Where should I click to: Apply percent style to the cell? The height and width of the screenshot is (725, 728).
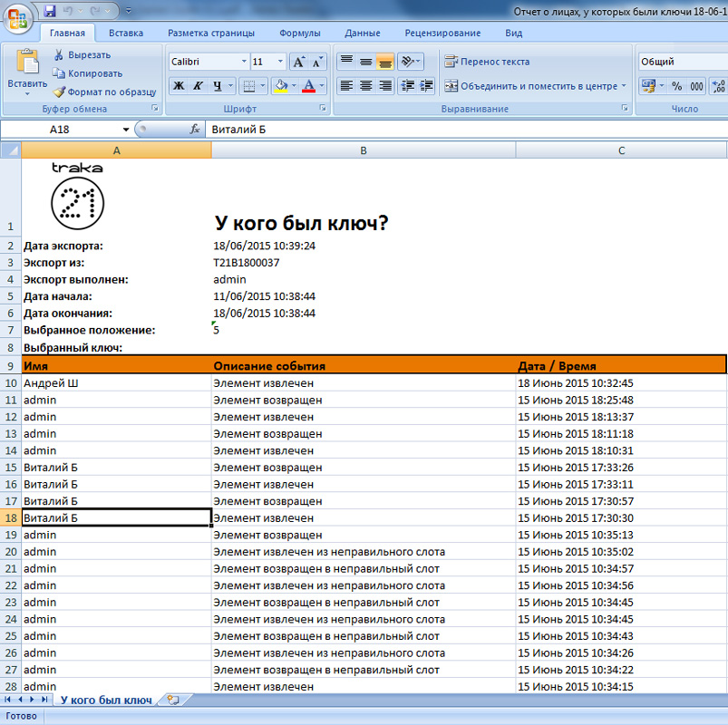[x=677, y=86]
